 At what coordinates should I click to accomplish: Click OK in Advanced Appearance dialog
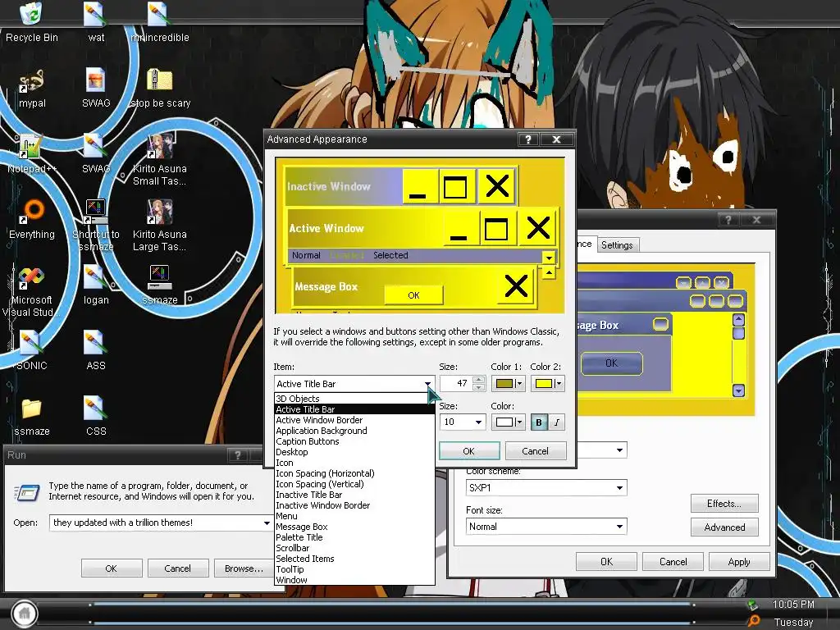click(x=468, y=451)
